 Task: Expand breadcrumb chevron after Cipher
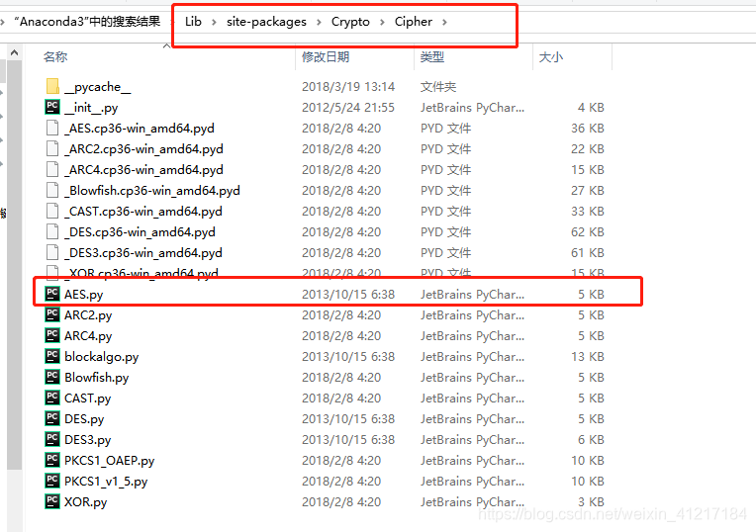click(x=444, y=22)
